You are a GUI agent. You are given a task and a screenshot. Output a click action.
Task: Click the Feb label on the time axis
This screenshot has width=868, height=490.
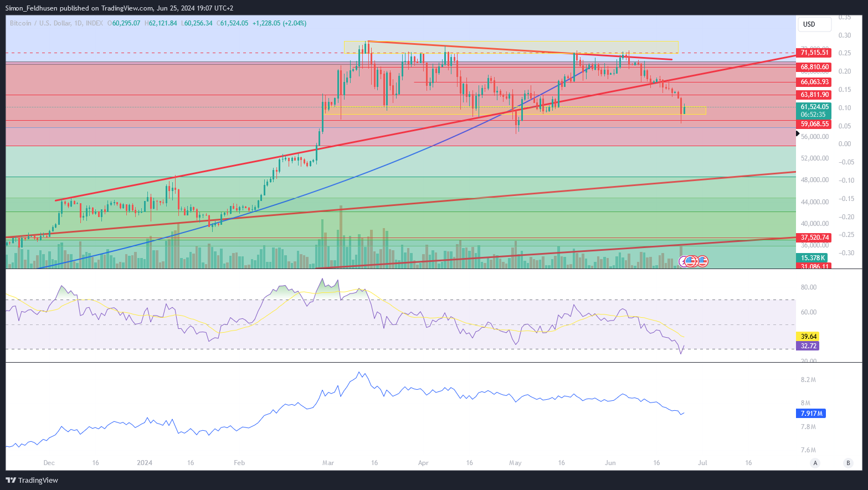point(239,463)
